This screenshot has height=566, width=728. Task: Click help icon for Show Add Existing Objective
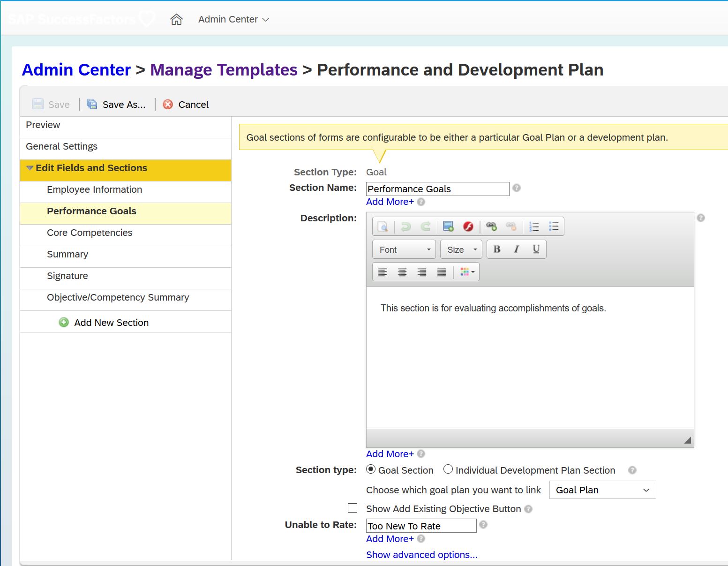pos(528,509)
